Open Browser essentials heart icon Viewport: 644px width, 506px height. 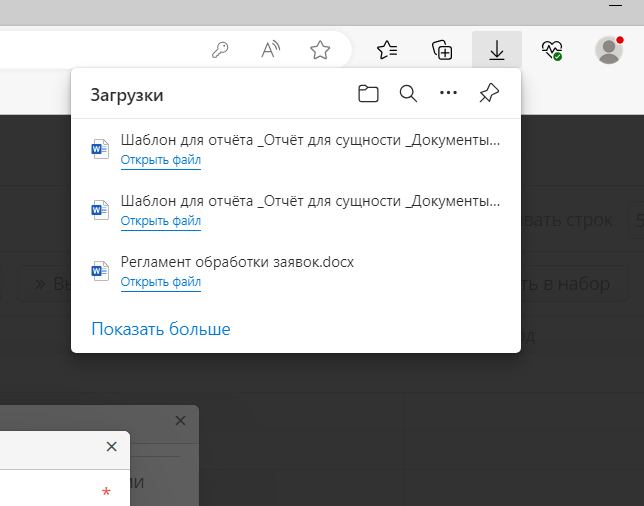point(551,50)
